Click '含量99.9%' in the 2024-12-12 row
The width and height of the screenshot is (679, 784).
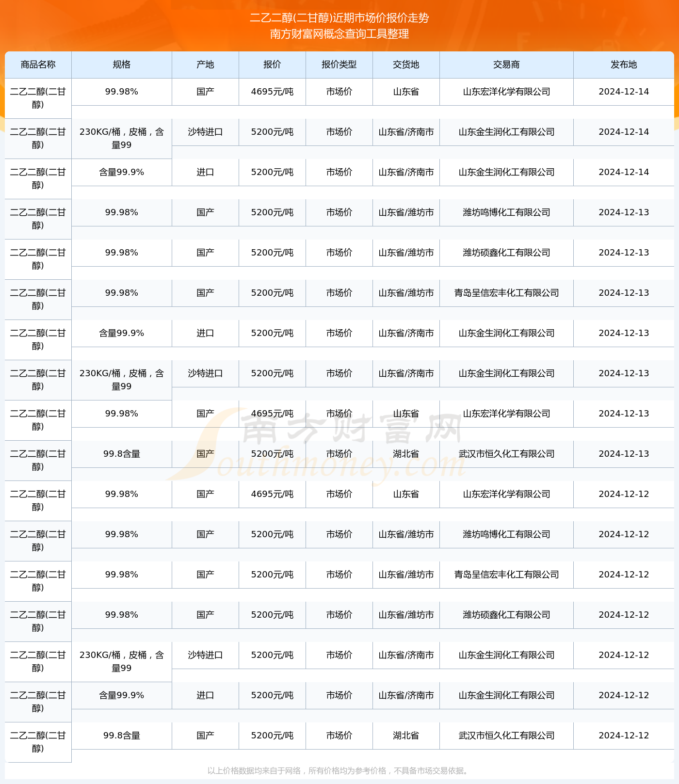pyautogui.click(x=122, y=695)
